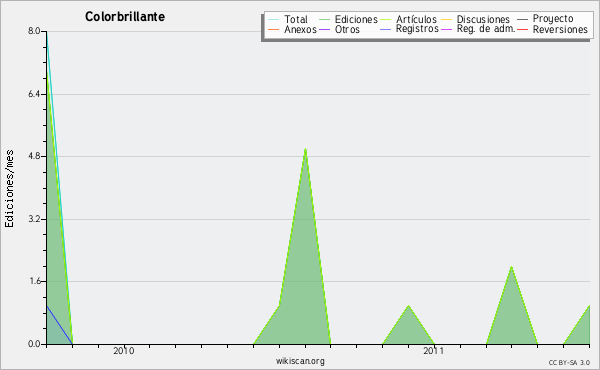Image resolution: width=600 pixels, height=370 pixels.
Task: Click the blue Registros line near origin
Action: 59,325
